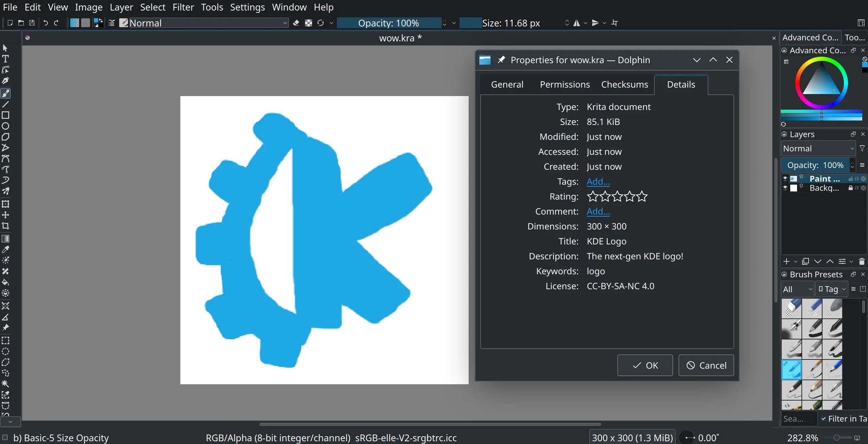Toggle preserve alpha in toolbar
Screen dimensions: 868x444
[308, 23]
